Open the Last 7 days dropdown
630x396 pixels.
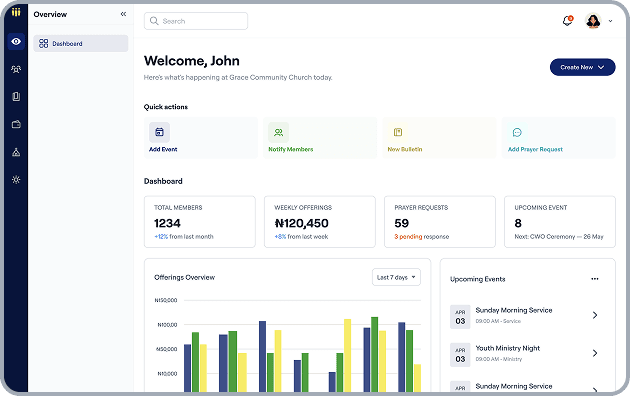pos(396,277)
